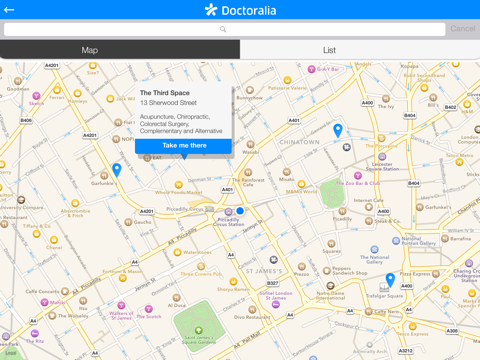Tap the Whole Foods Market shopping icon
Viewport: 480px width, 360px height.
(x=179, y=184)
